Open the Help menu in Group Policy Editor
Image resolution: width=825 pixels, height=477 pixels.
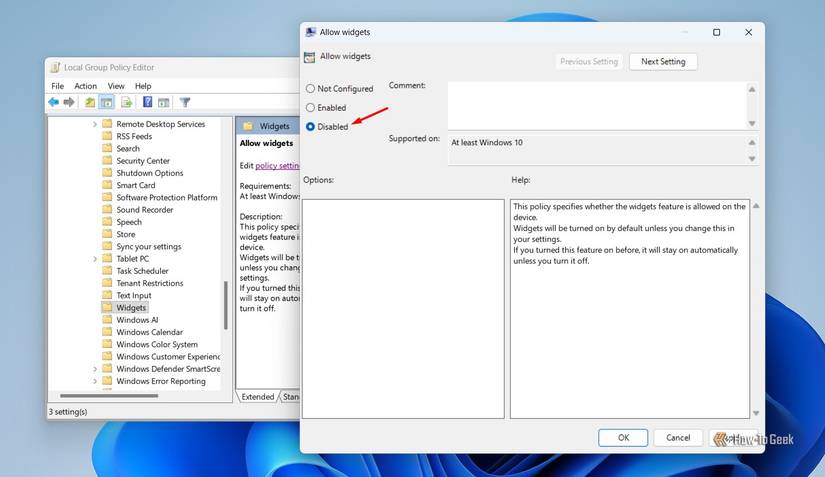pyautogui.click(x=143, y=86)
